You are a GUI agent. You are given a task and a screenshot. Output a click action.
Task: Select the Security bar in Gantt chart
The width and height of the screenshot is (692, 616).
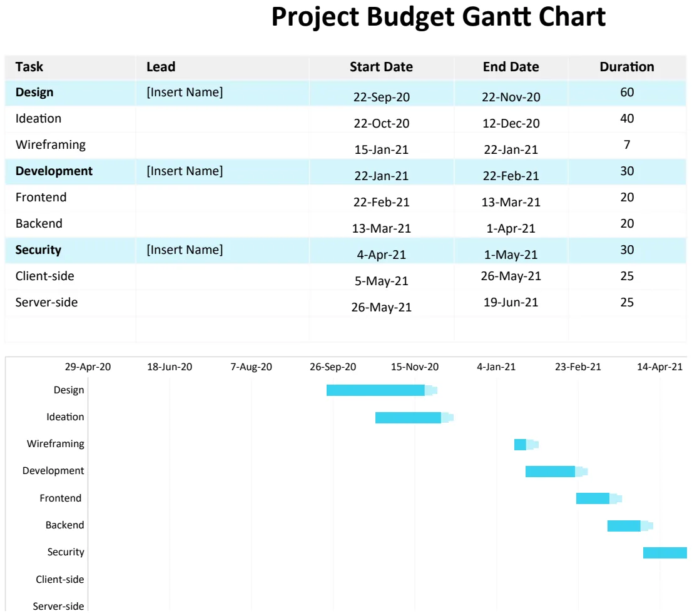click(x=664, y=552)
